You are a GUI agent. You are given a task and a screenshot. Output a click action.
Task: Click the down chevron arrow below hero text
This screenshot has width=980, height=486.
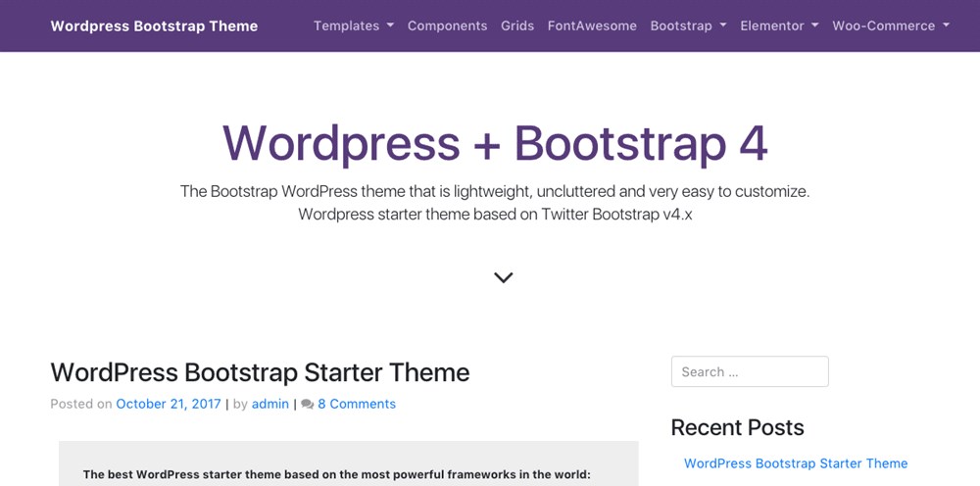coord(503,277)
